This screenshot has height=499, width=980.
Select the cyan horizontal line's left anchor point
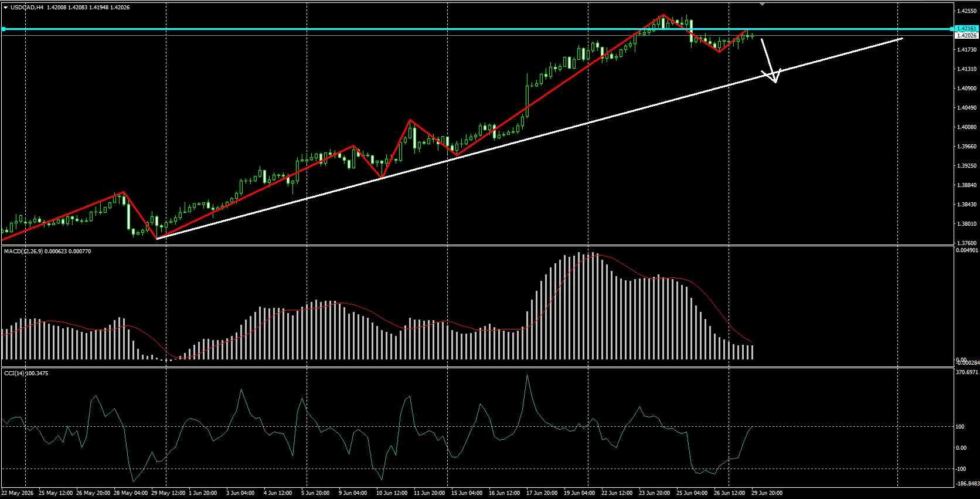tap(4, 29)
